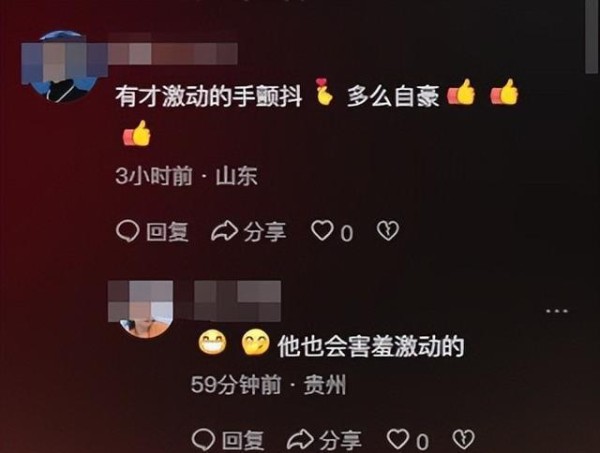
Task: Click the reply bubble icon under Shandong comment
Action: 127,231
